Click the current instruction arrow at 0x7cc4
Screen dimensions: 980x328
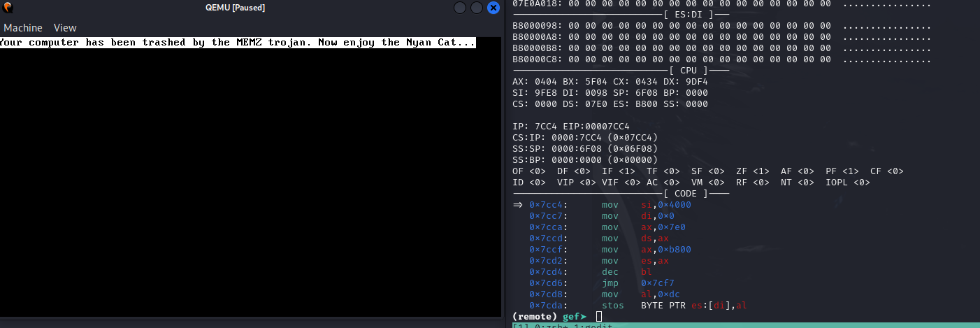click(518, 205)
